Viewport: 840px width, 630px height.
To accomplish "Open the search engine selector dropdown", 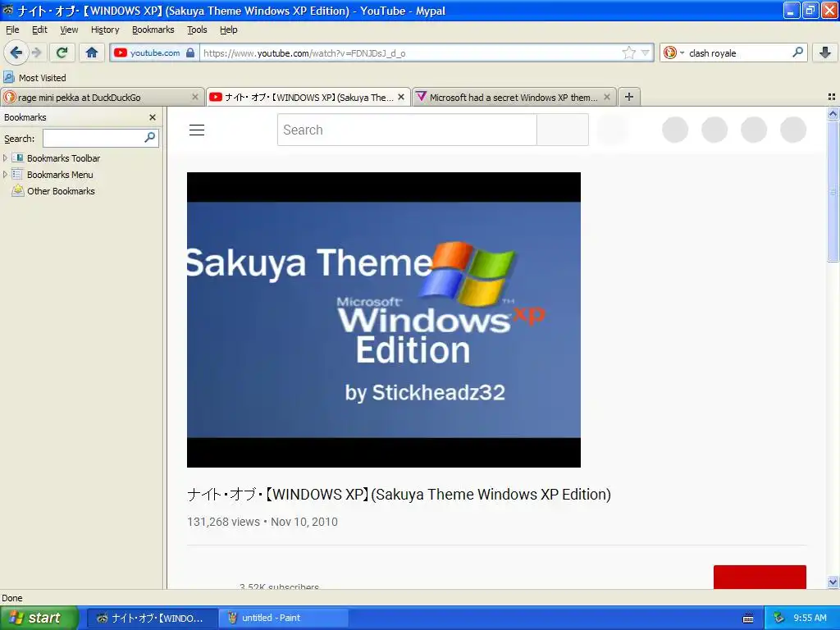I will [673, 52].
